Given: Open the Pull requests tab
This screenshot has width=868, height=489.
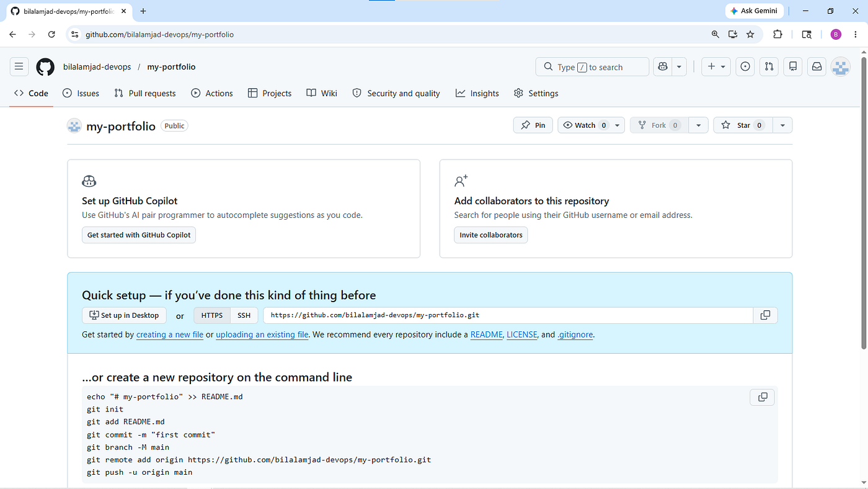Looking at the screenshot, I should [x=145, y=93].
